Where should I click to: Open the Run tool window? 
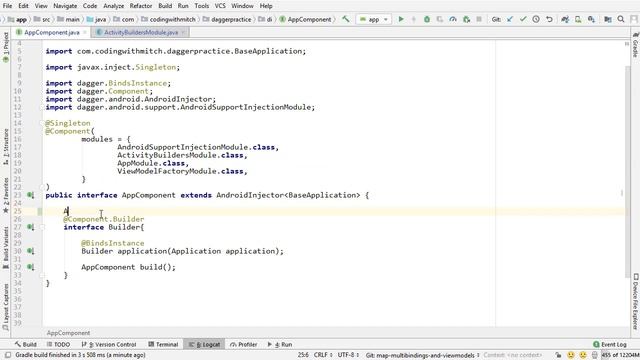(280, 344)
